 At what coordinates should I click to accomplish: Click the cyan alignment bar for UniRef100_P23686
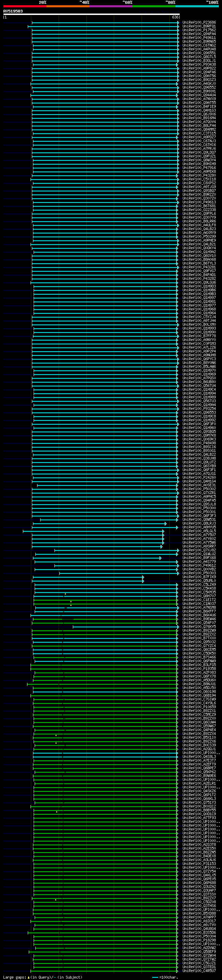(105, 23)
